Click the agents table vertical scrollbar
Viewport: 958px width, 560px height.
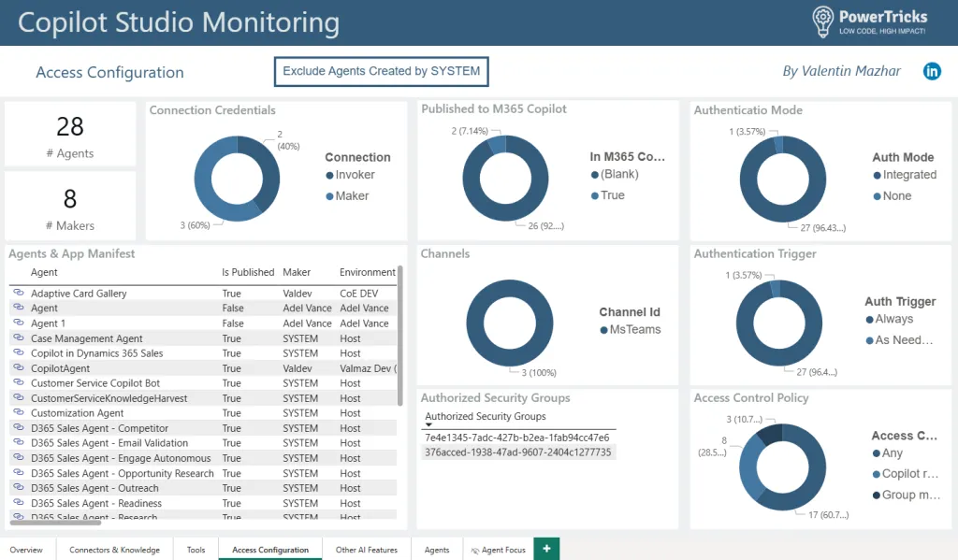400,336
